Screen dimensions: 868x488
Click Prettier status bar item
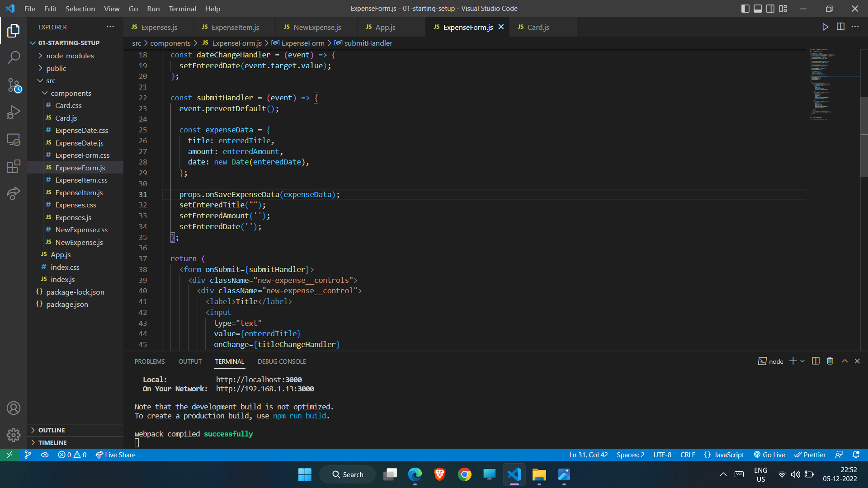coord(810,455)
